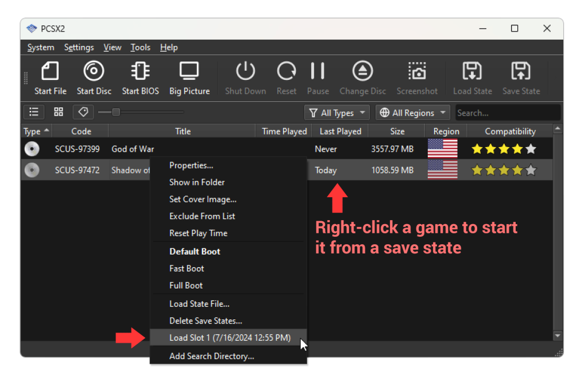Click the 3557.97 MB size cell

[x=392, y=149]
